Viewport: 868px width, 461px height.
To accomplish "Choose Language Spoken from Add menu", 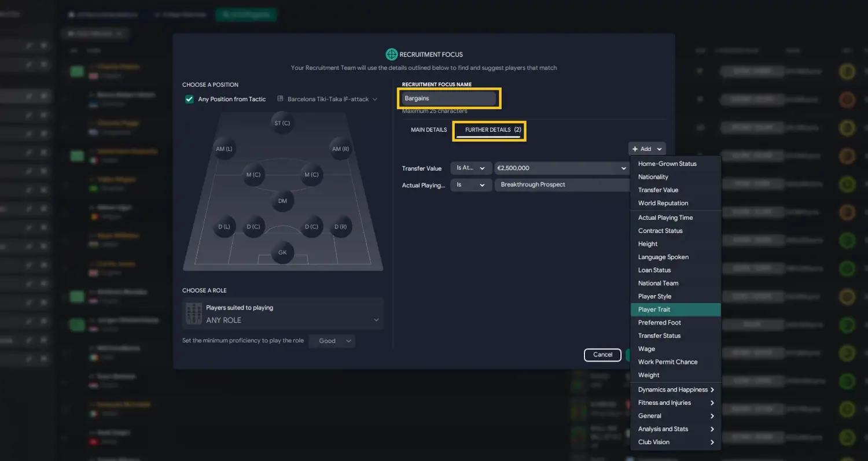I will click(675, 257).
